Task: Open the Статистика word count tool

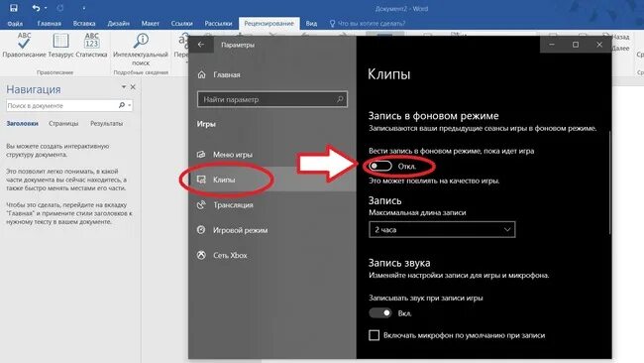Action: (91, 45)
